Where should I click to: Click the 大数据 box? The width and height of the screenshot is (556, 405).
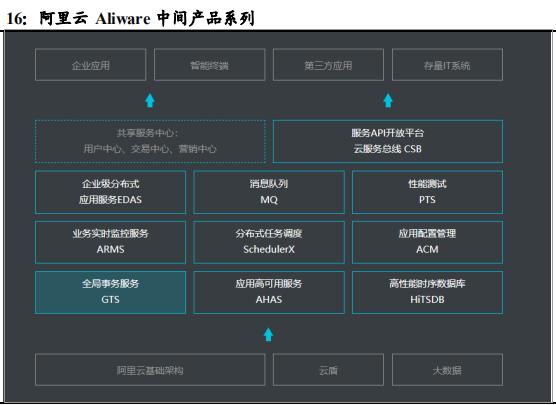pyautogui.click(x=447, y=370)
